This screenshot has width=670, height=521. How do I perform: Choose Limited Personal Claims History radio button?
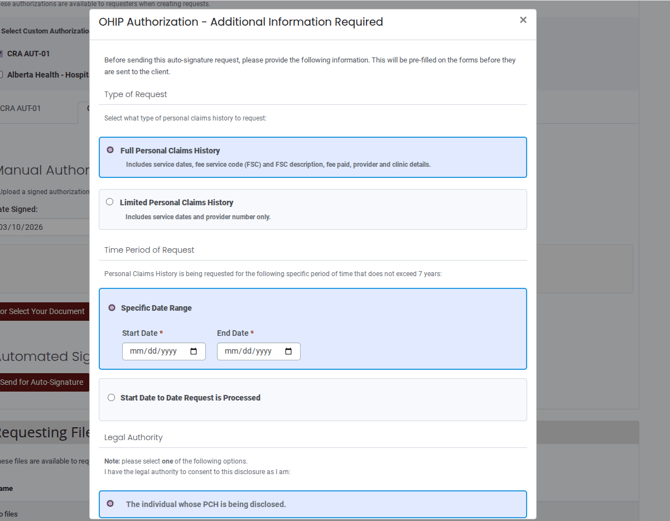point(110,202)
